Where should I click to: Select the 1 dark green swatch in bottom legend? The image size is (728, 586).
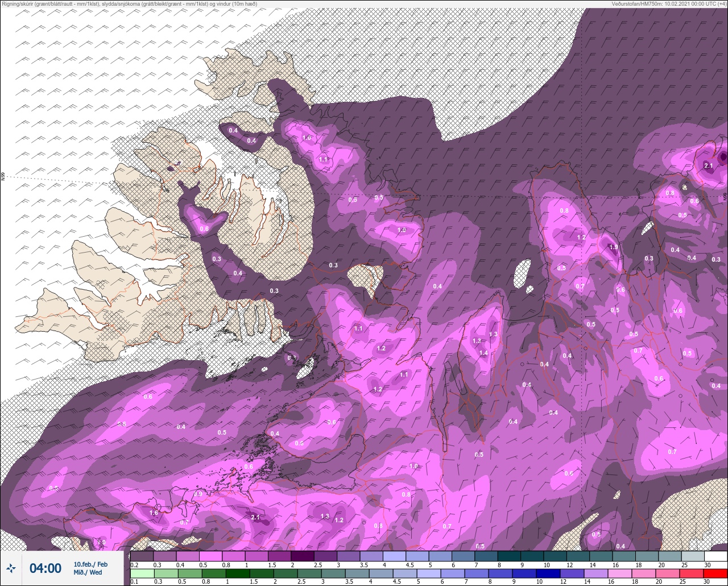(x=238, y=573)
